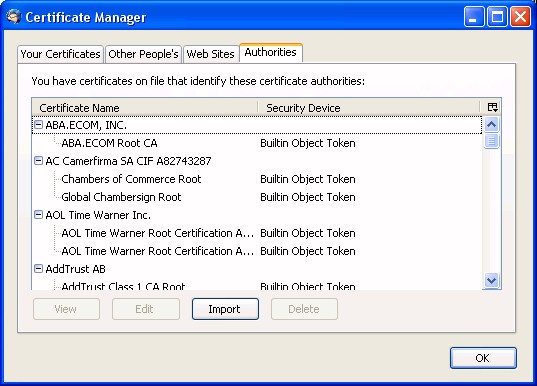Minimize the Certificate Manager window

pyautogui.click(x=474, y=16)
